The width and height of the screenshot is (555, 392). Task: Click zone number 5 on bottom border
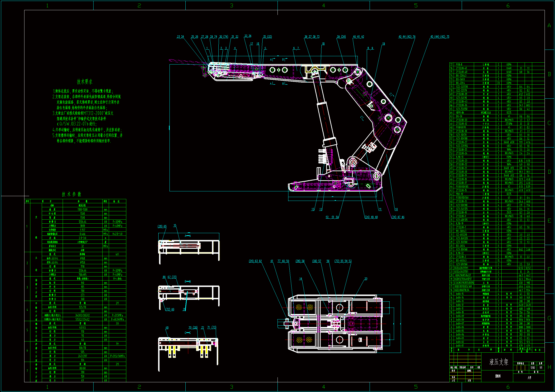click(415, 387)
